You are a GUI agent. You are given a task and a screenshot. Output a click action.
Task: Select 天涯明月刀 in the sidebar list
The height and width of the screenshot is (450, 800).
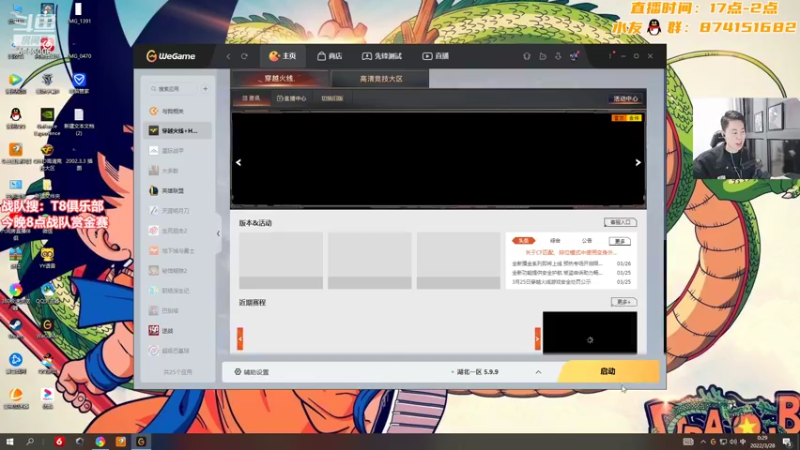click(178, 210)
